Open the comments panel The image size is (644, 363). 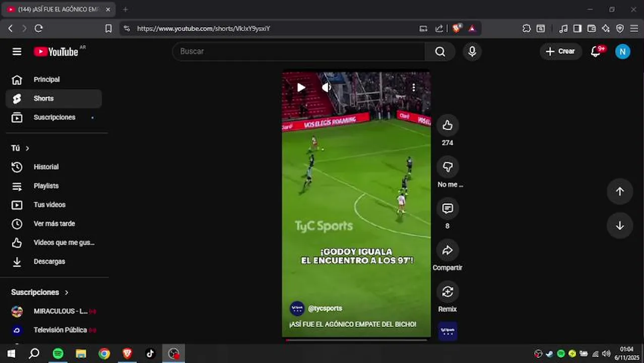(x=447, y=208)
